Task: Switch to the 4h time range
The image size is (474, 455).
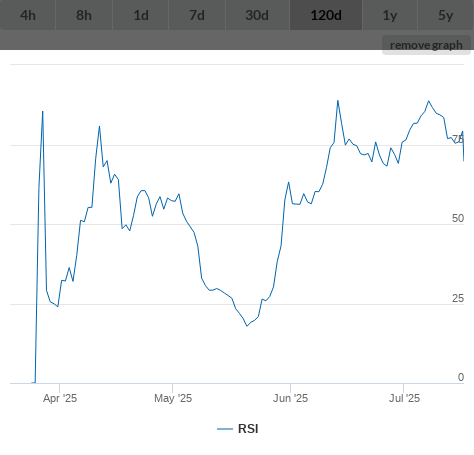Action: [28, 15]
